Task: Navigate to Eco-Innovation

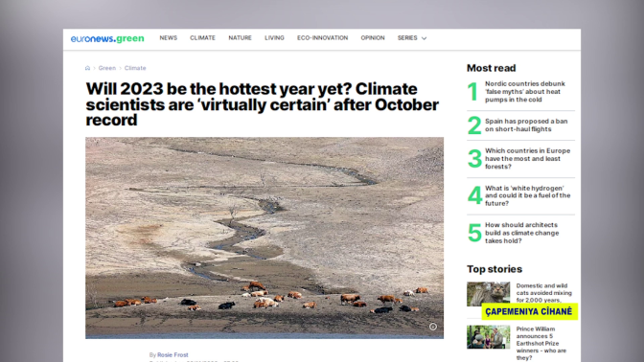Action: [x=322, y=37]
